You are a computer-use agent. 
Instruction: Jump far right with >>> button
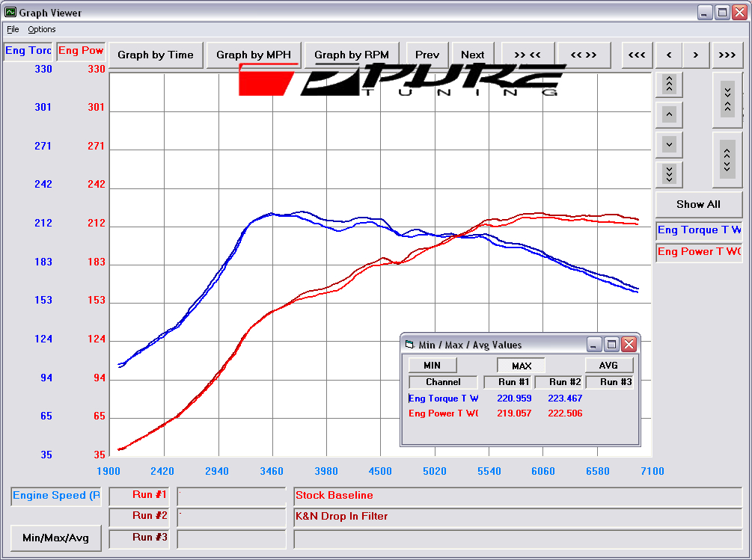coord(727,55)
